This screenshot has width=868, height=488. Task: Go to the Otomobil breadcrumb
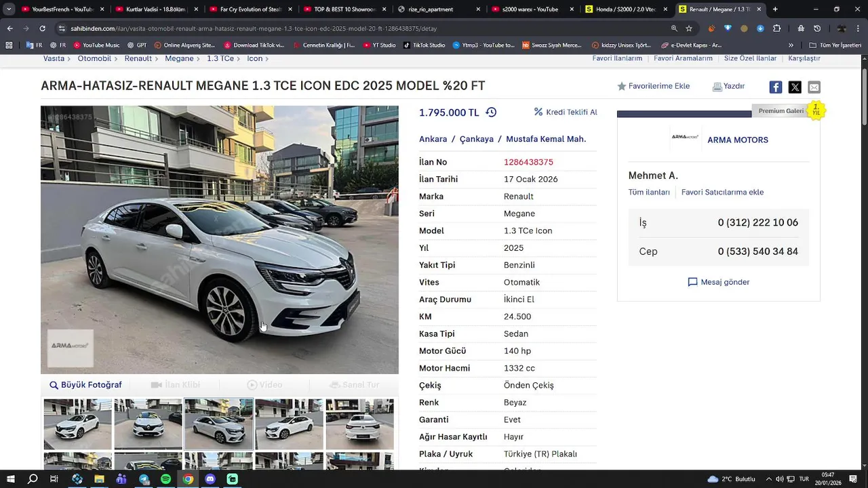point(94,59)
